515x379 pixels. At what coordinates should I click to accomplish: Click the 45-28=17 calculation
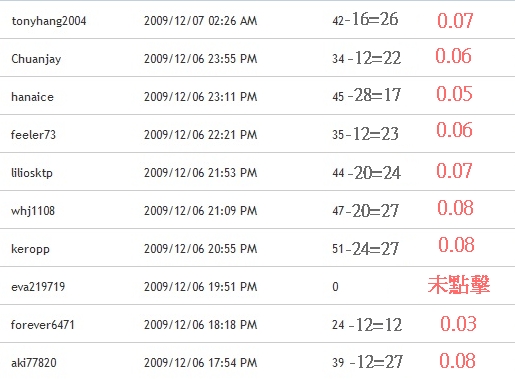point(366,95)
